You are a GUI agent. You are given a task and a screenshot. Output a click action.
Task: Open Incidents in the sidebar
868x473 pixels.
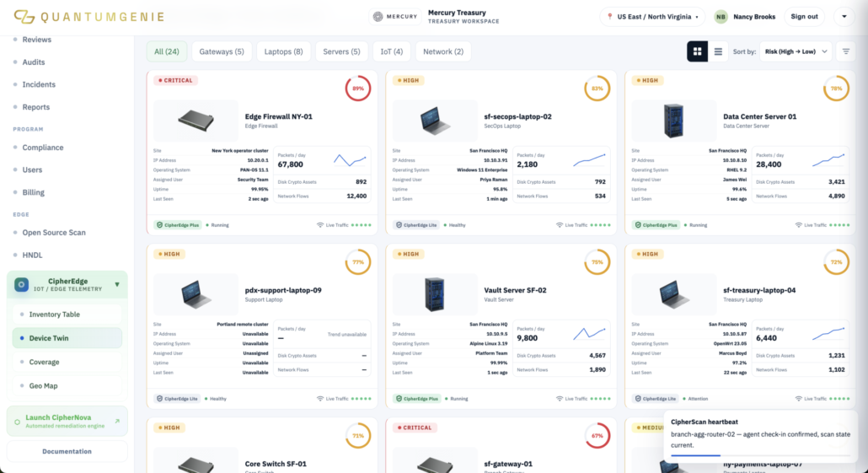(39, 84)
